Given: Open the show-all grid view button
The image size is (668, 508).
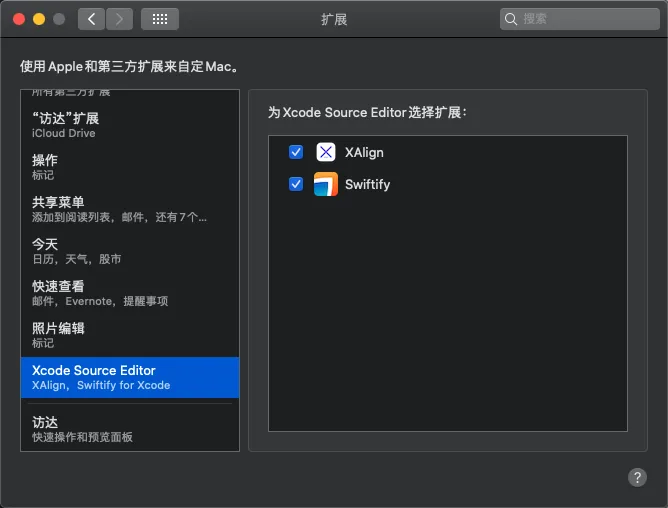Looking at the screenshot, I should click(160, 18).
